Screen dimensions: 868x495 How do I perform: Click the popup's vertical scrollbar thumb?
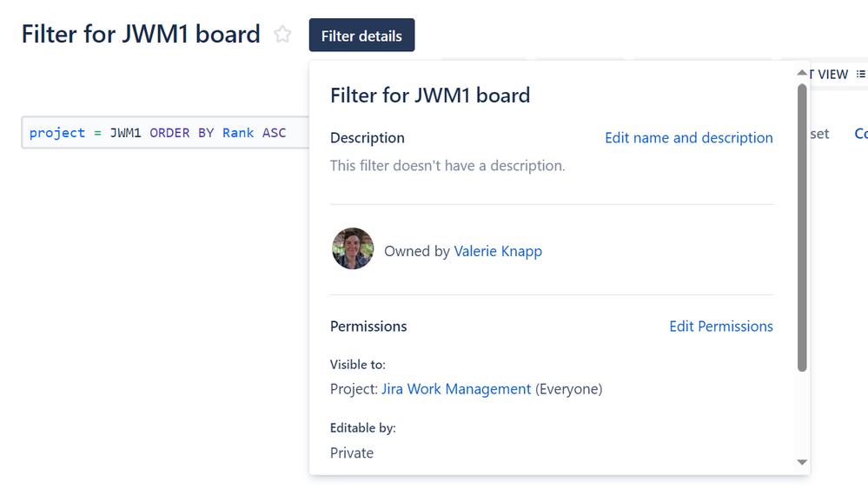[802, 226]
